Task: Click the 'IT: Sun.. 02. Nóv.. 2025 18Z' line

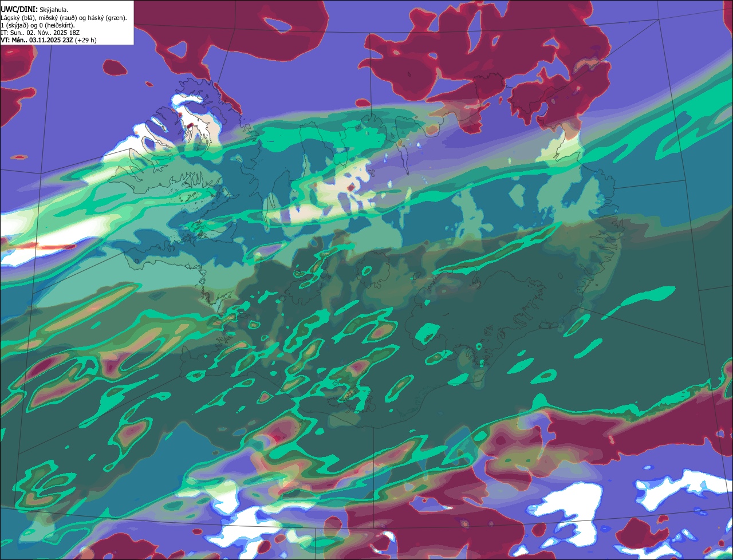Action: point(41,33)
